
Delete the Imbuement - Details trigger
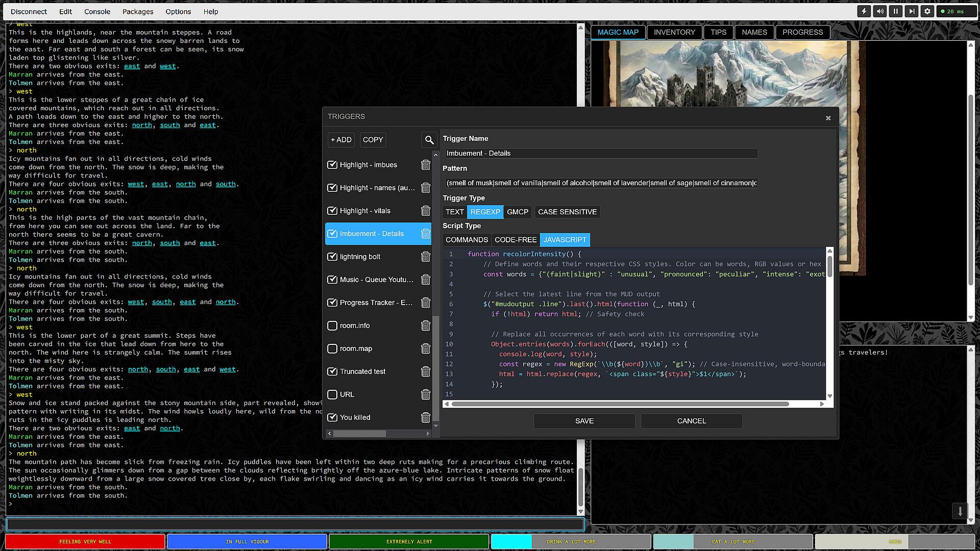(x=426, y=234)
